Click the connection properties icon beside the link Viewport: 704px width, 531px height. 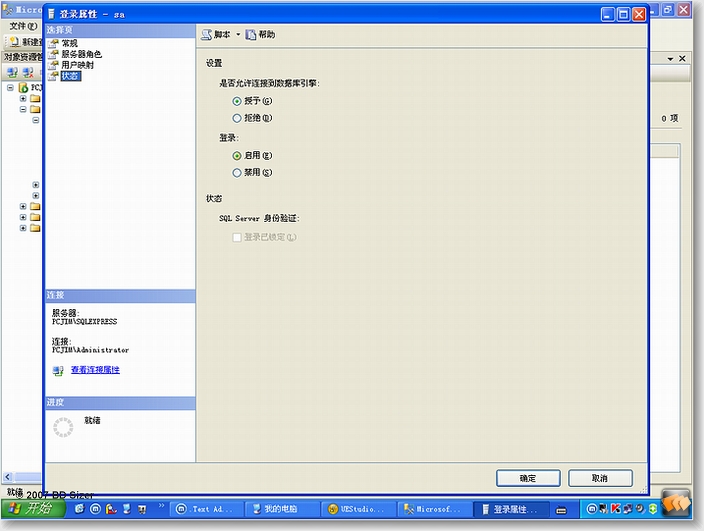tap(58, 371)
